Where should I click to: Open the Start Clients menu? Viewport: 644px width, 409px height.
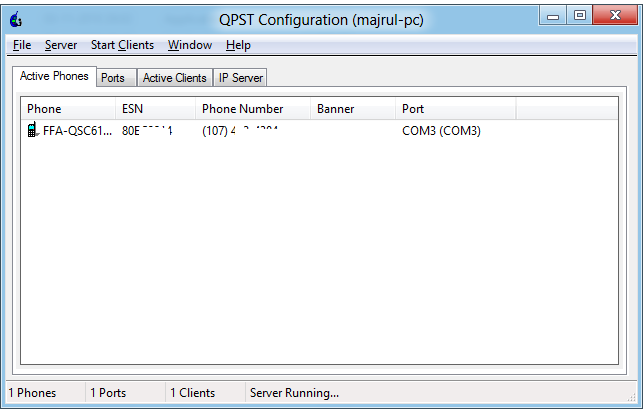point(122,45)
